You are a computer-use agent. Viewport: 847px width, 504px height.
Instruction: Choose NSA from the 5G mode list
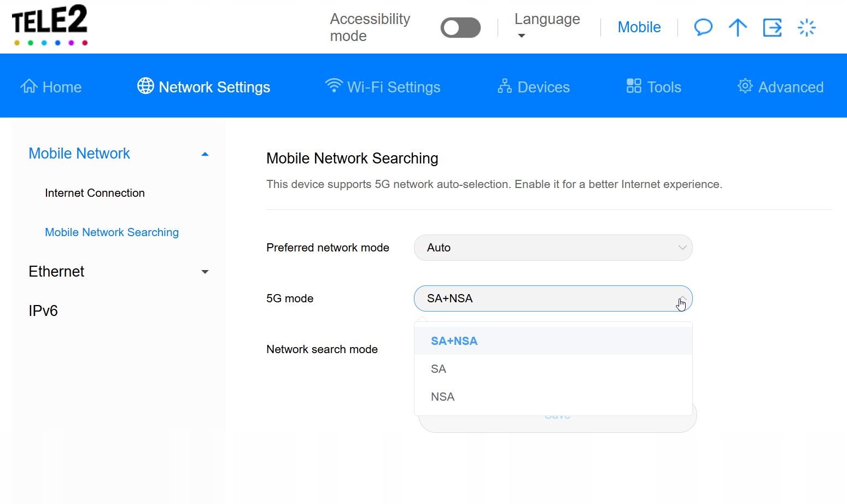(x=442, y=397)
